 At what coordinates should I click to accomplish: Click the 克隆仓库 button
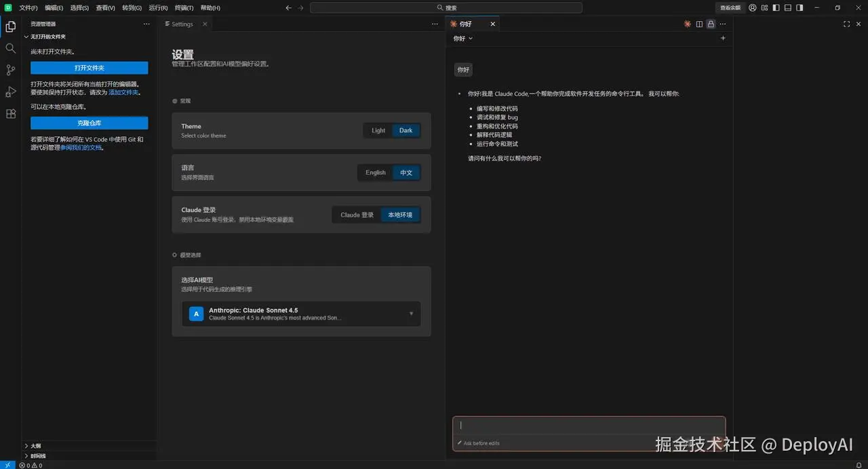[x=89, y=123]
